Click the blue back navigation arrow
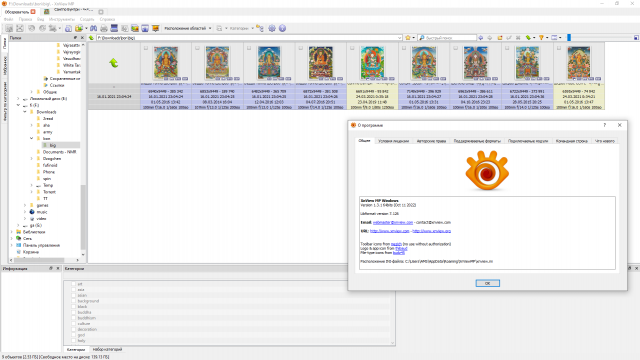 [x=480, y=38]
